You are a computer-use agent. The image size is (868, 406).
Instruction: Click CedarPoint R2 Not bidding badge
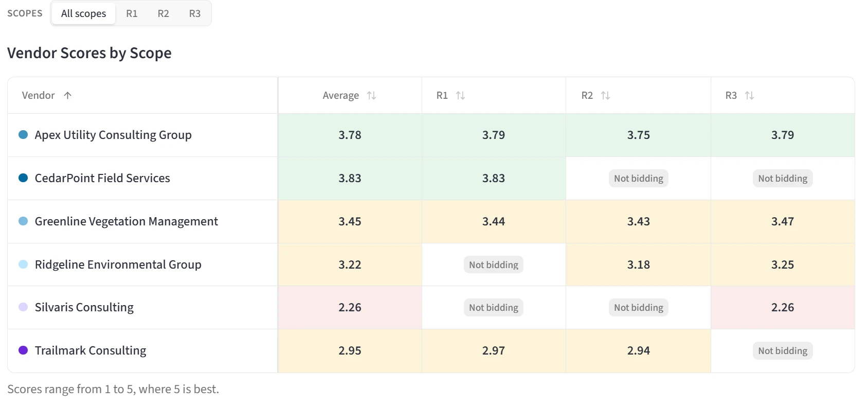639,178
